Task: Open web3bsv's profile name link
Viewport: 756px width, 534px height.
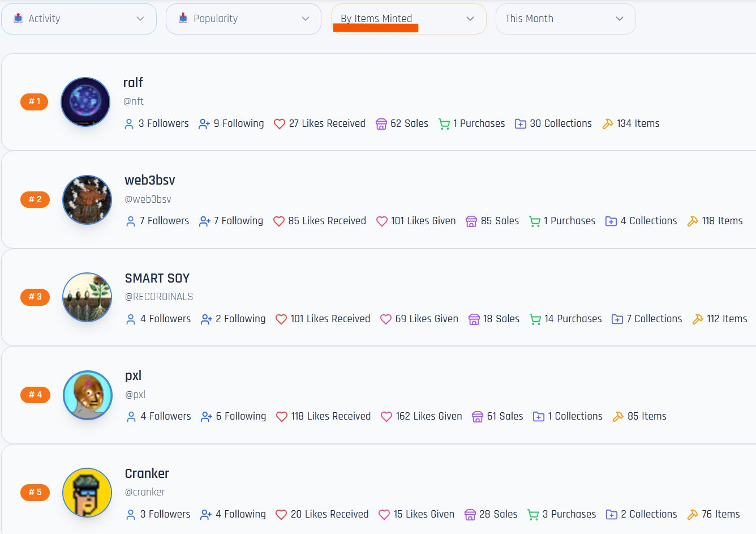Action: coord(150,180)
